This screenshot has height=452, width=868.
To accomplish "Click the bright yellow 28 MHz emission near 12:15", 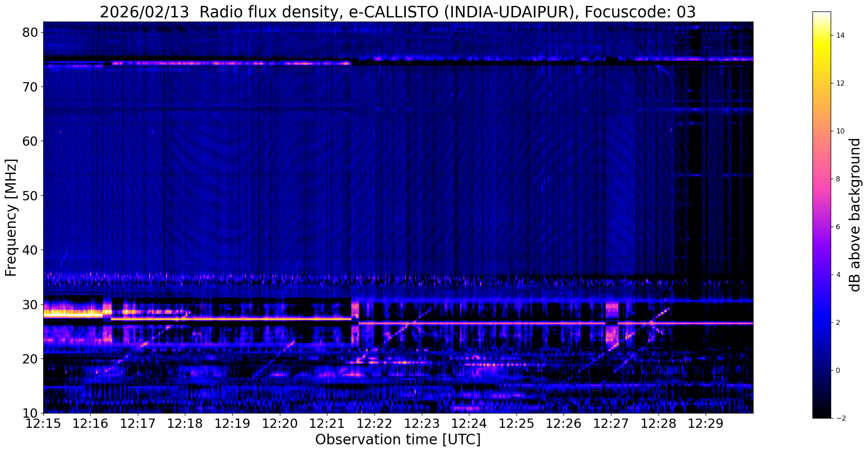I will [73, 315].
